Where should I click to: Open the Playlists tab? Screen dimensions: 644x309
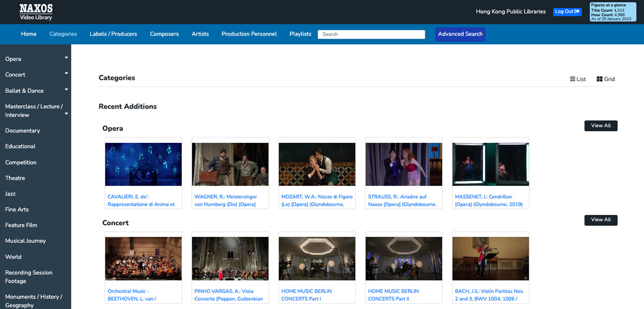click(x=300, y=34)
